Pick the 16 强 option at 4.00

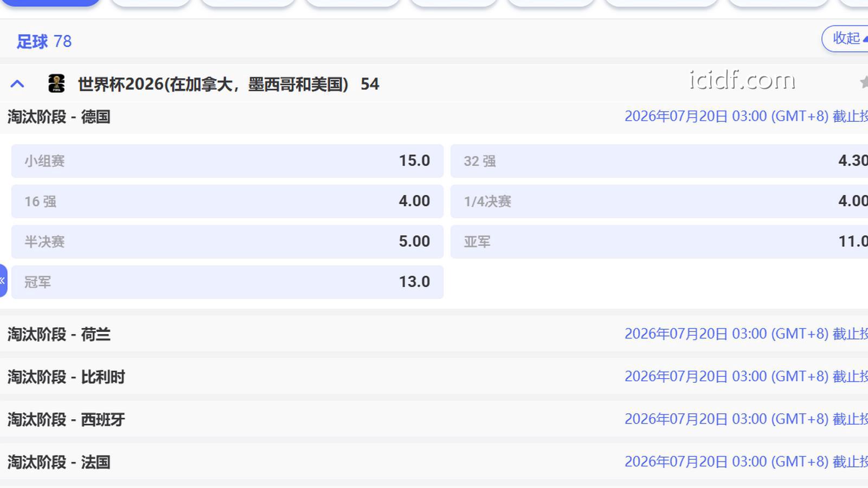click(x=227, y=201)
